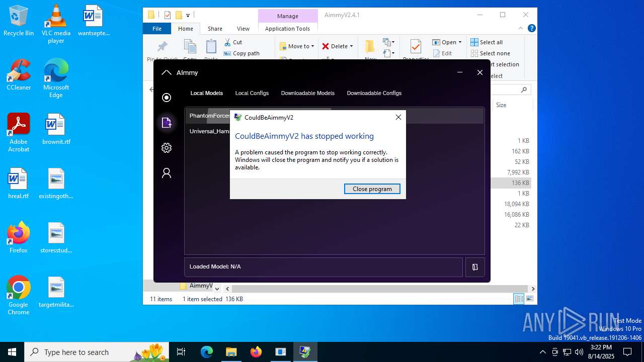644x362 pixels.
Task: Select brownit.rtf file on desktop
Action: (56, 129)
